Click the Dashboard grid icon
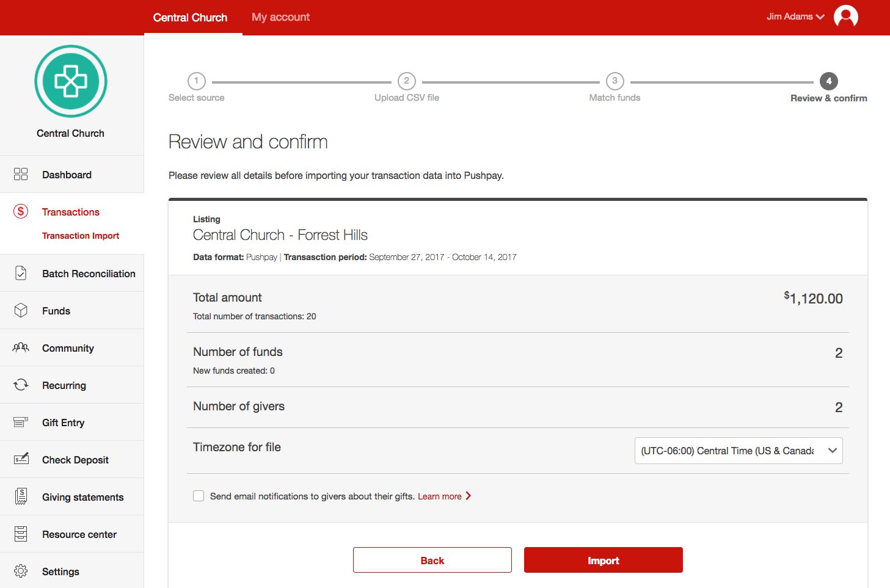 pyautogui.click(x=21, y=175)
